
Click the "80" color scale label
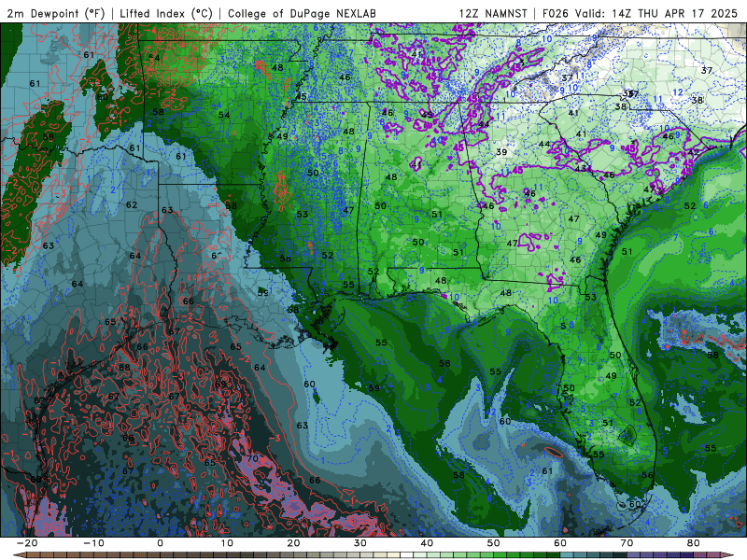pos(694,543)
